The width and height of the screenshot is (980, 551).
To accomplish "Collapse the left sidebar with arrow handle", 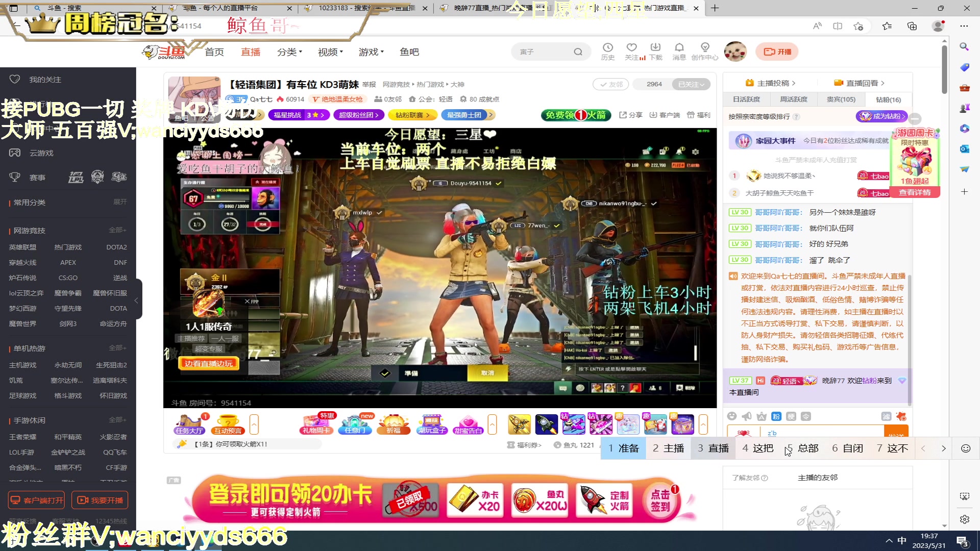I will tap(136, 300).
